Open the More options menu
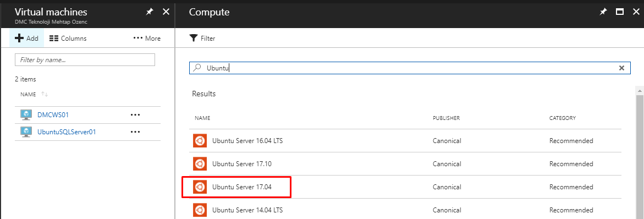 [x=147, y=38]
